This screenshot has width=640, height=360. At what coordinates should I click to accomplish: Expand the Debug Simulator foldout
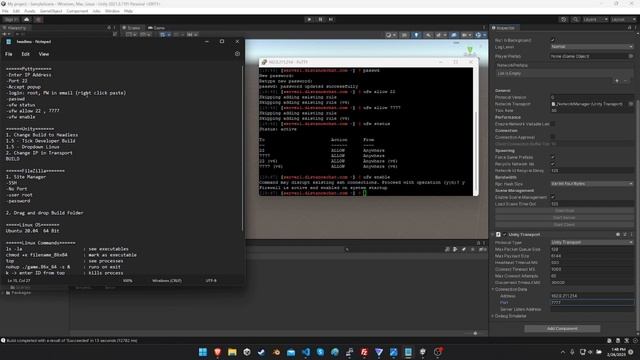(x=493, y=316)
